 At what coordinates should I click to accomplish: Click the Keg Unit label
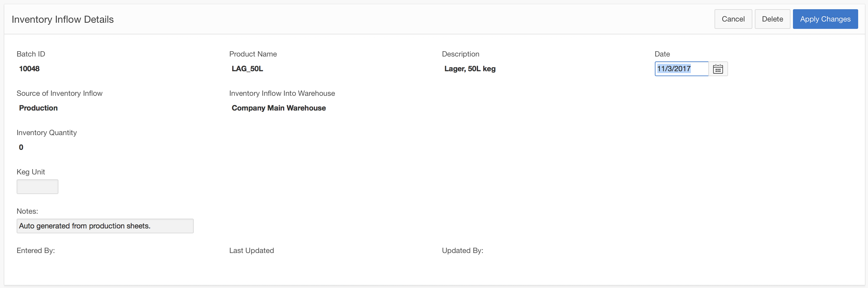tap(31, 172)
